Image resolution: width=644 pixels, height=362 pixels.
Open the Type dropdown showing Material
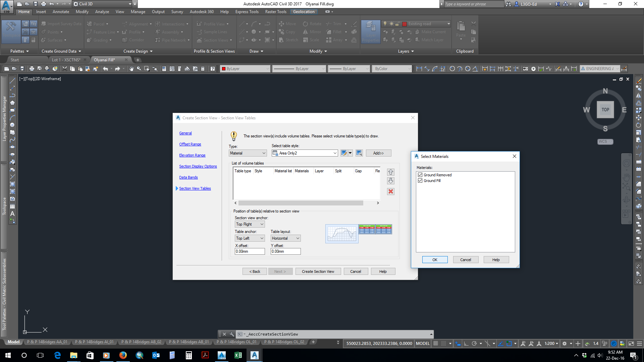pos(248,153)
